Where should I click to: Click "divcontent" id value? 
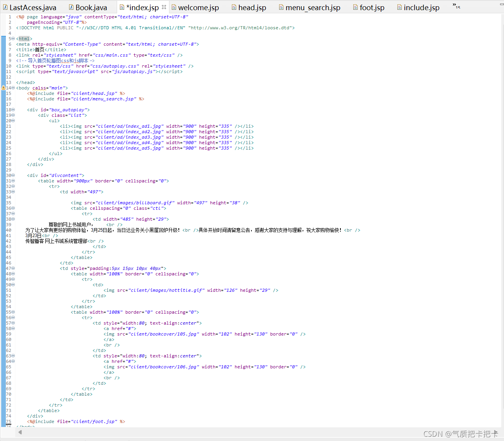[66, 175]
